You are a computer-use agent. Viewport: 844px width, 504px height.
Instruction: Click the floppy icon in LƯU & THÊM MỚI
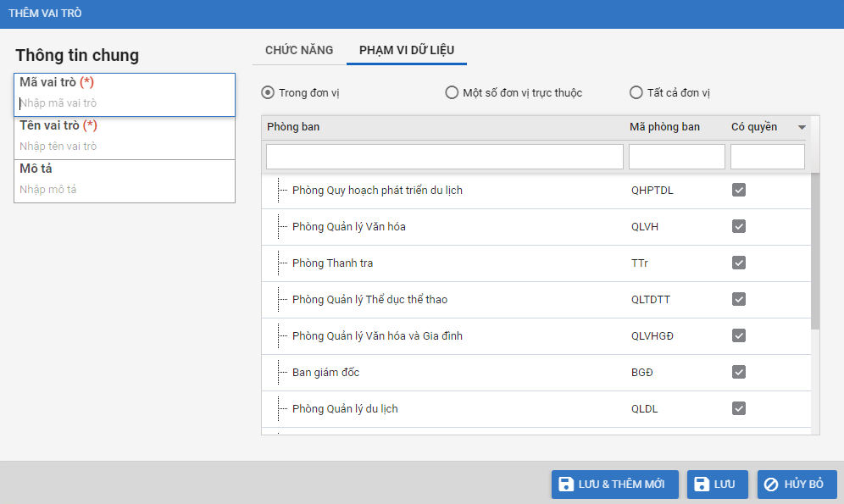coord(565,485)
